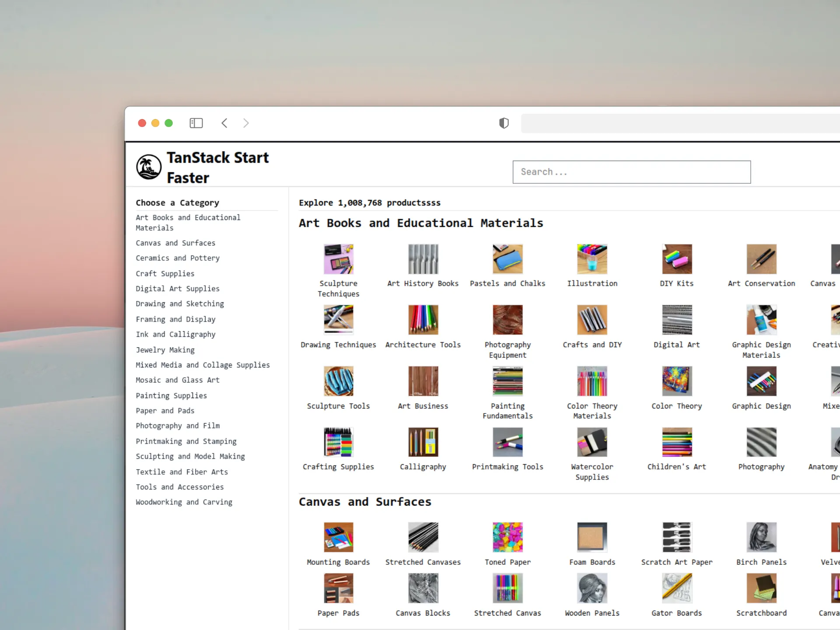Screen dimensions: 840x630
Task: Toggle the browser sidebar icon
Action: [x=196, y=123]
